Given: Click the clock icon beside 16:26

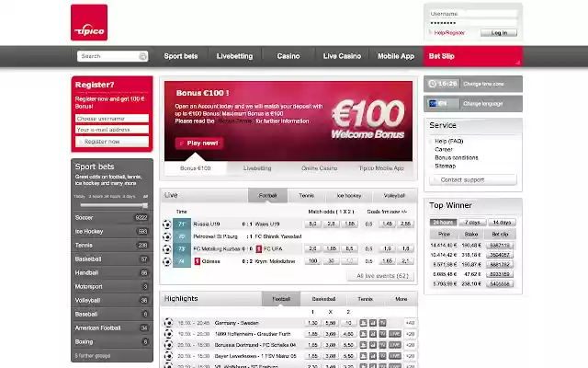Looking at the screenshot, I should coord(433,84).
